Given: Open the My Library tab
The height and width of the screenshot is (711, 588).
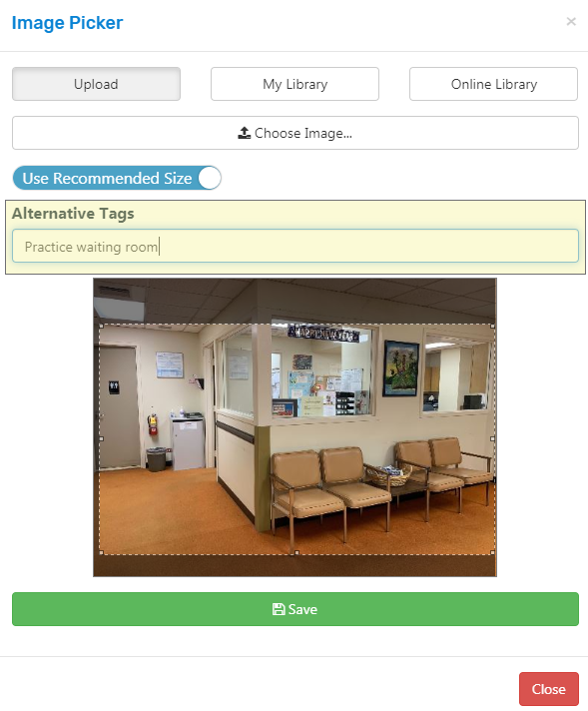Looking at the screenshot, I should 294,84.
